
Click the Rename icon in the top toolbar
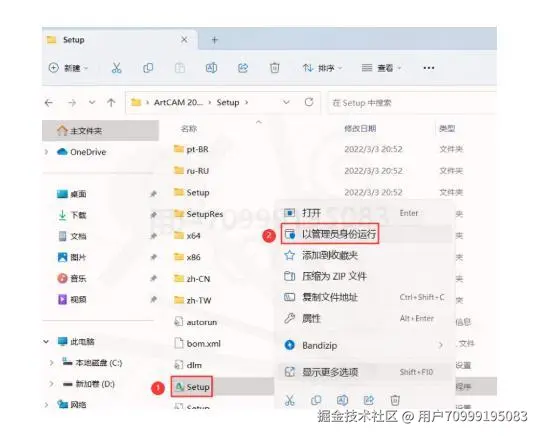tap(211, 68)
